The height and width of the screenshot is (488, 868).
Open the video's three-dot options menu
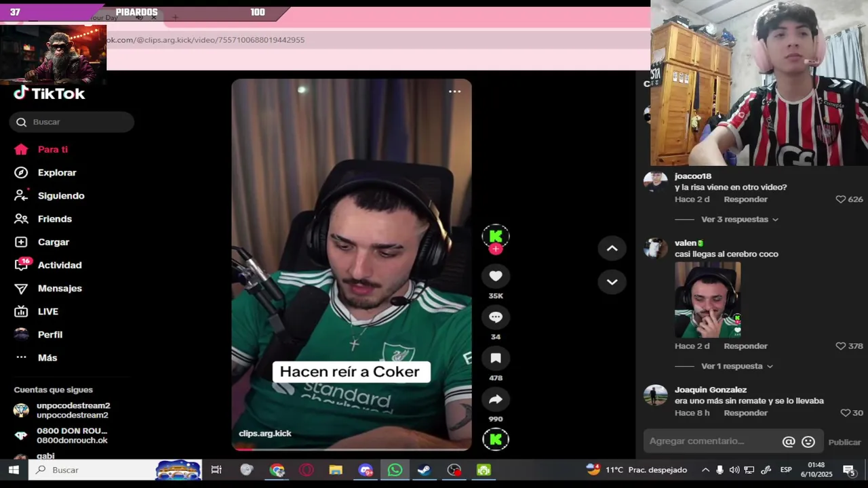[x=454, y=91]
